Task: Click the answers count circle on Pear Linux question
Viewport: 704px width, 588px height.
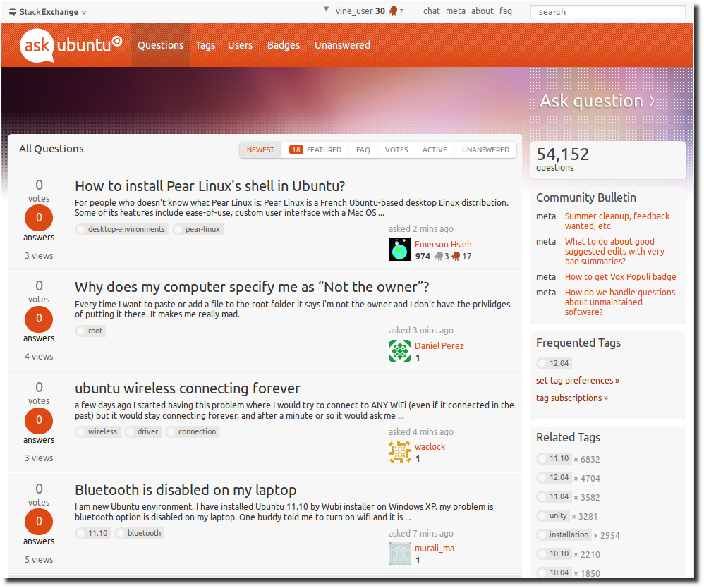Action: (39, 217)
